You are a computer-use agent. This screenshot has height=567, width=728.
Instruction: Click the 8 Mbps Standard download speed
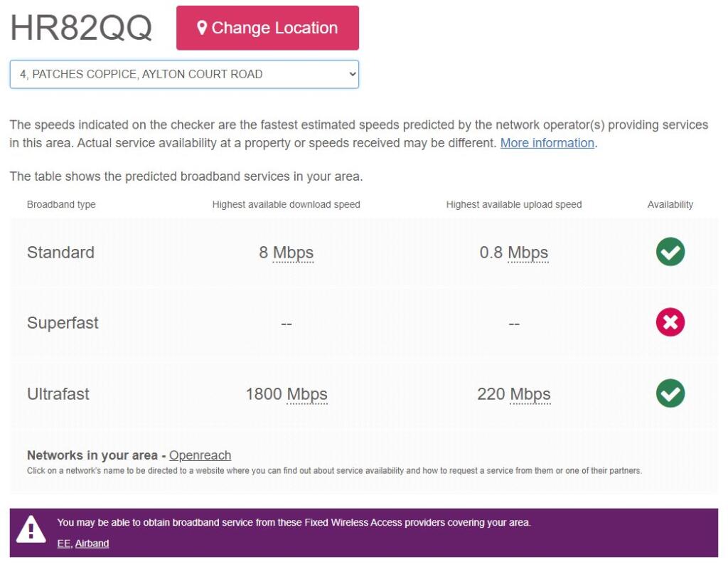point(286,253)
